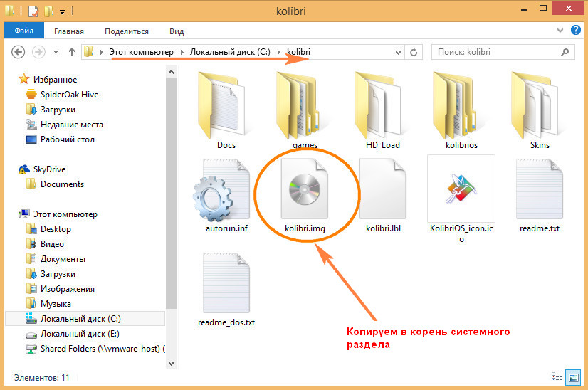Open the HD_Load folder
This screenshot has width=588, height=390.
[383, 110]
